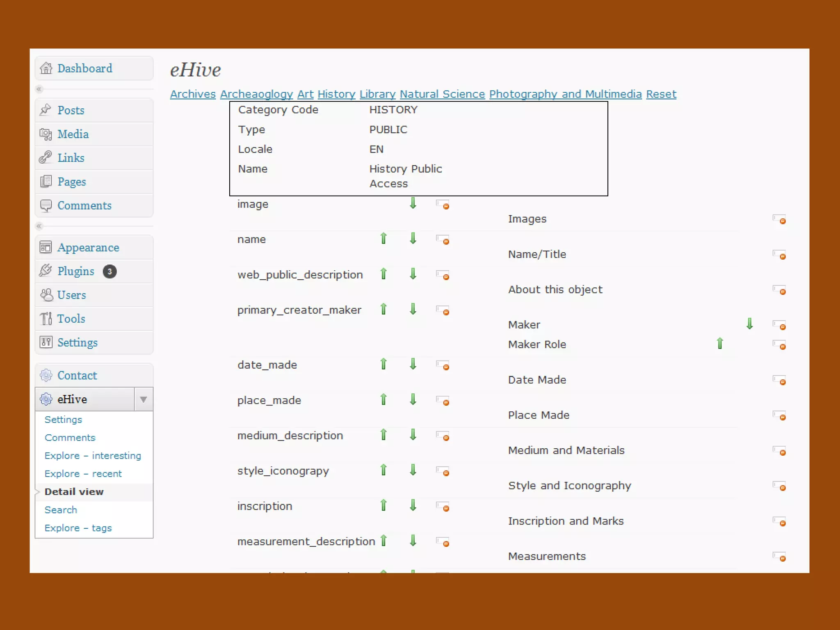The width and height of the screenshot is (840, 630).
Task: Delete the Date Made label
Action: [779, 380]
